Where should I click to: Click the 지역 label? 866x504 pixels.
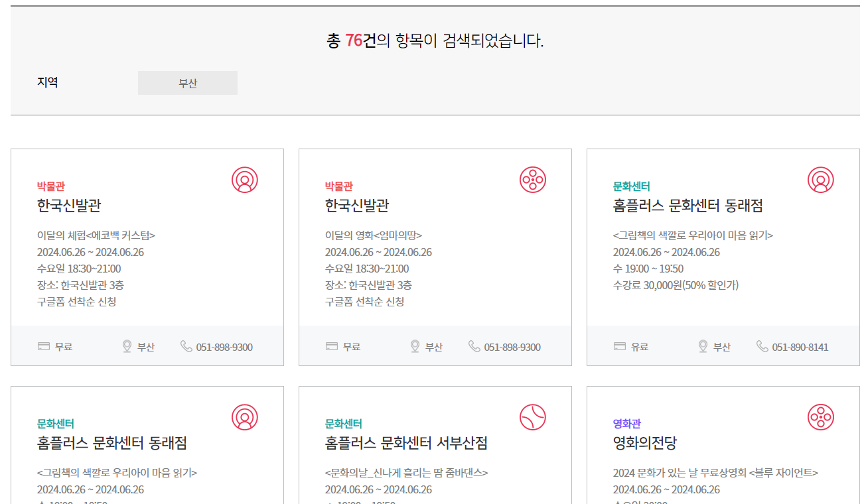(48, 82)
